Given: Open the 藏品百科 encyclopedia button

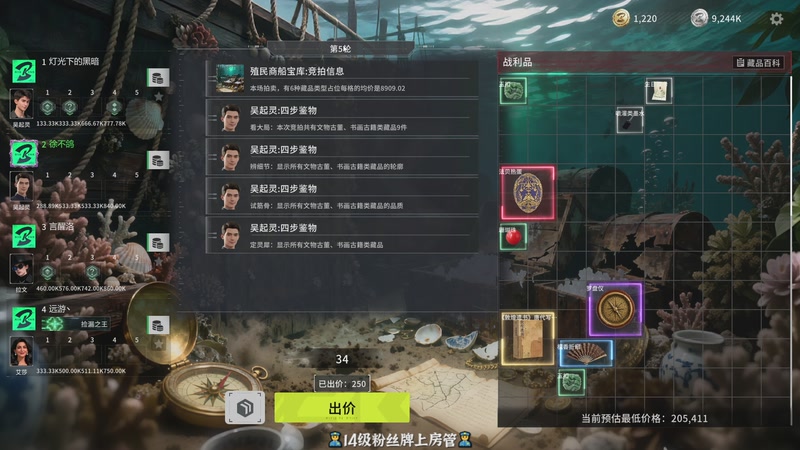Looking at the screenshot, I should coord(758,63).
